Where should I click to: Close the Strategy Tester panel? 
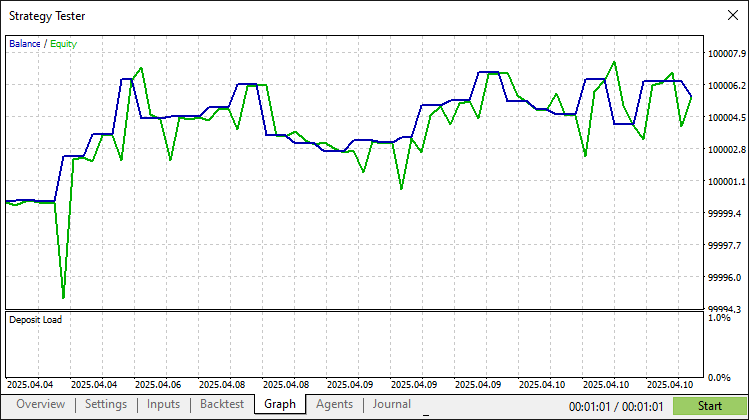733,15
